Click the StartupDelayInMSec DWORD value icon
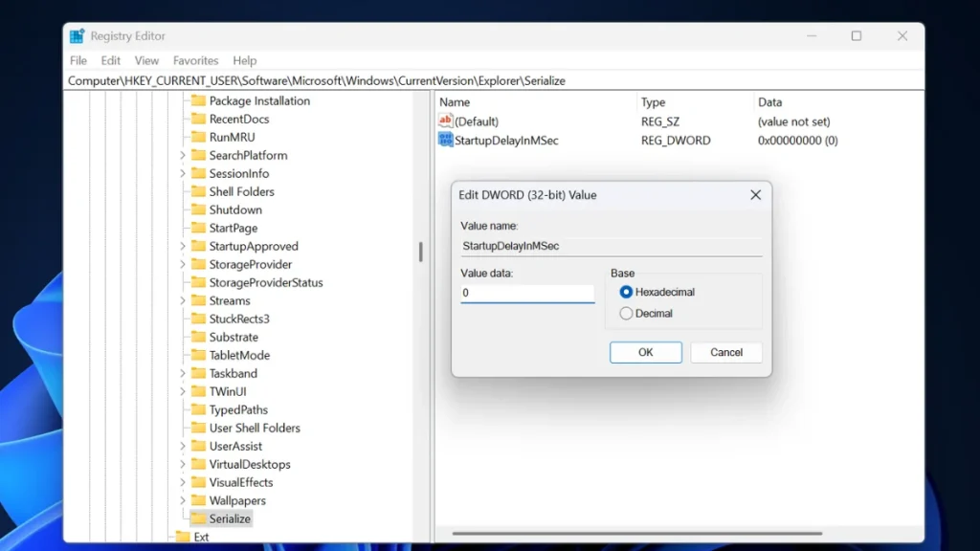 pyautogui.click(x=446, y=140)
